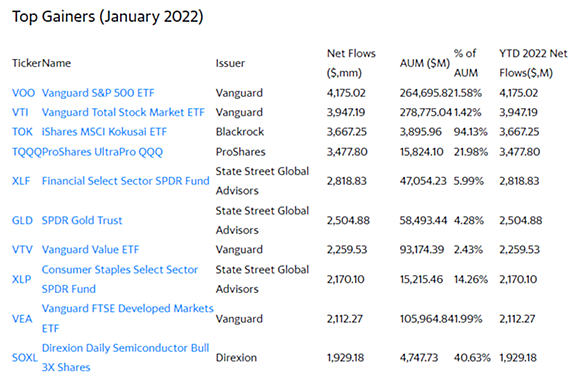Click the SOXL ticker link
586x380 pixels.
tap(25, 358)
